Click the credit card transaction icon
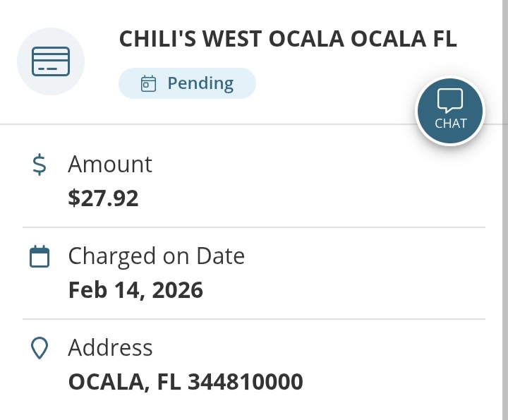The width and height of the screenshot is (508, 420). [x=50, y=61]
